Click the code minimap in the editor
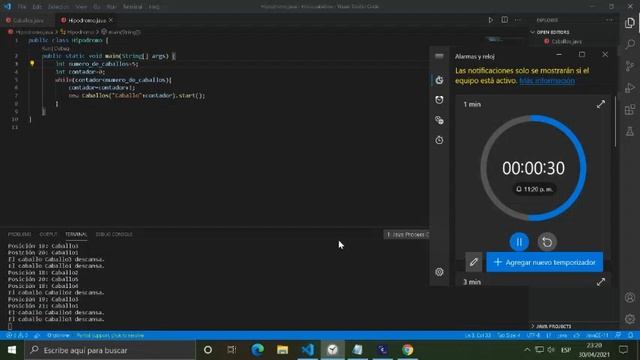Viewport: 640px width, 360px height. (x=495, y=39)
